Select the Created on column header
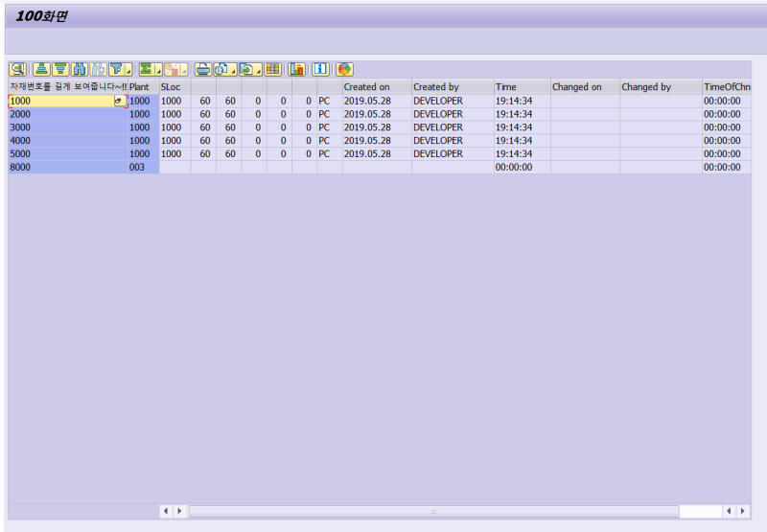Screen dimensions: 767x532 tap(377, 86)
